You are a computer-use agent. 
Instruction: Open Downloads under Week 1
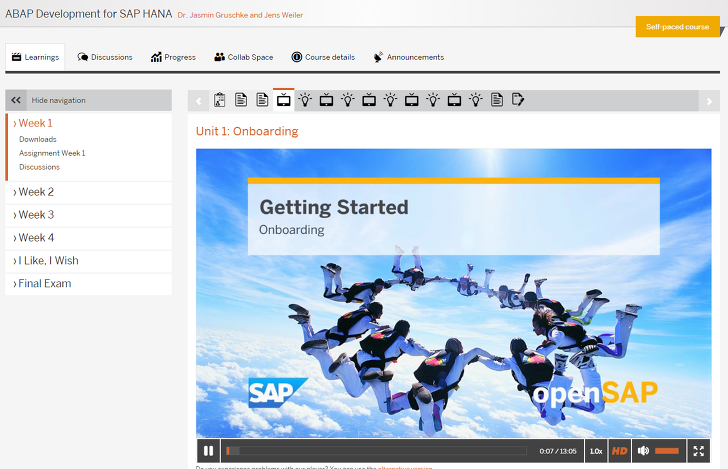tap(38, 139)
